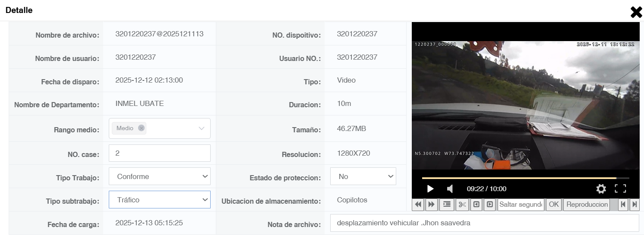Step back one frame
This screenshot has height=240, width=644.
click(477, 205)
